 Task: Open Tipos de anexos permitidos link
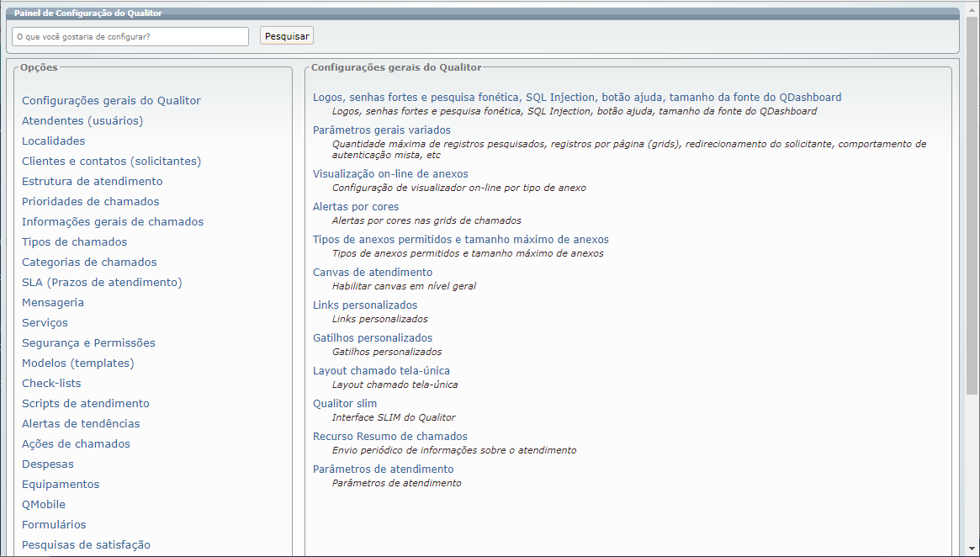pyautogui.click(x=461, y=240)
